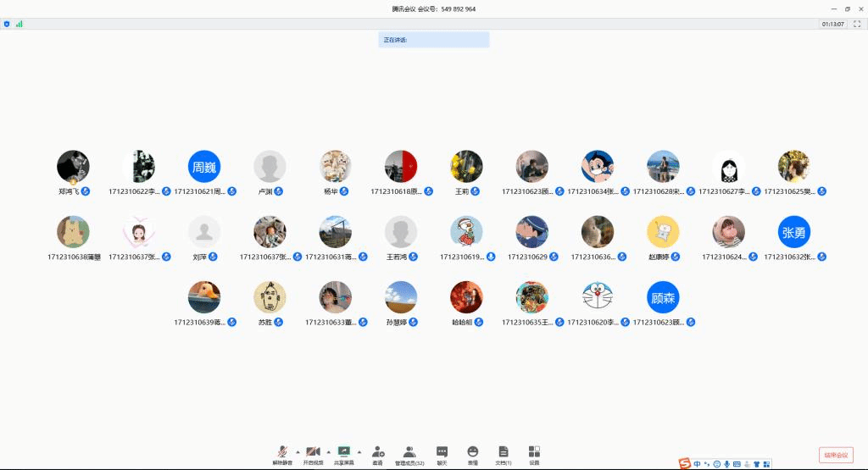868x470 pixels.
Task: Select the blue 周巍 participant avatar
Action: coord(204,167)
